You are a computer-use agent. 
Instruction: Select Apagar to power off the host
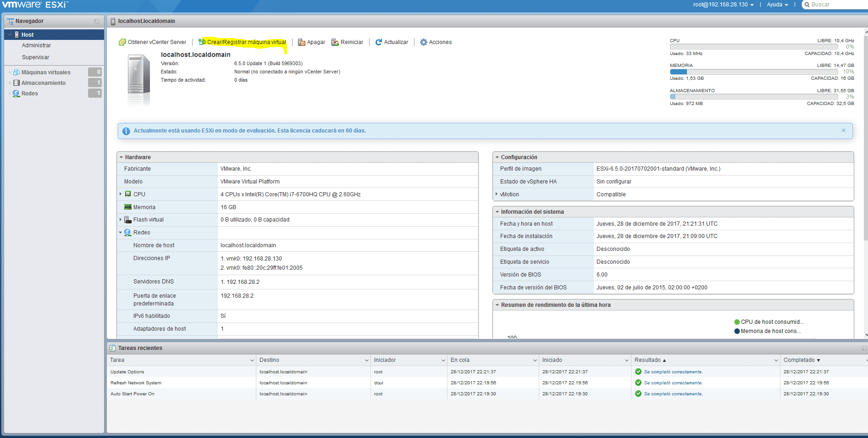tap(311, 42)
